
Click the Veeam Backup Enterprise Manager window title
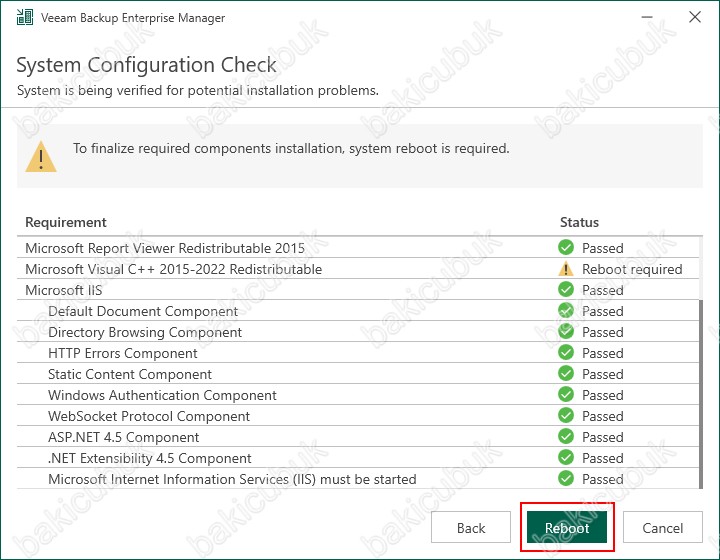point(133,17)
